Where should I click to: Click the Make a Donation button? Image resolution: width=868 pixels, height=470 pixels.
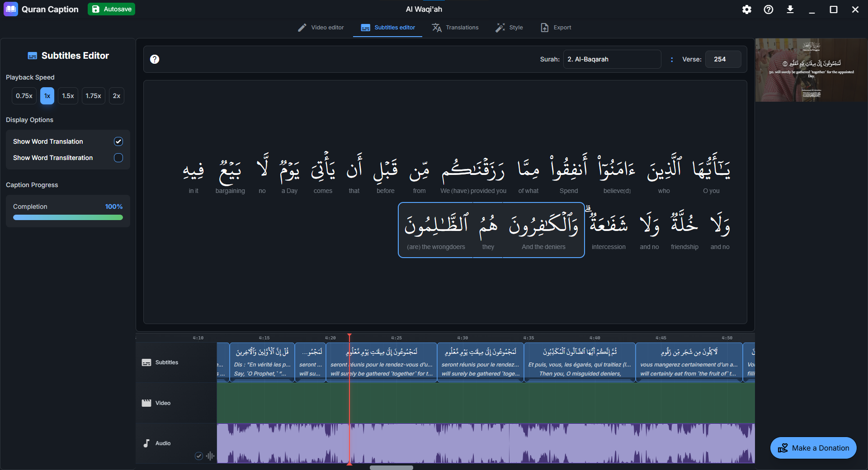813,448
